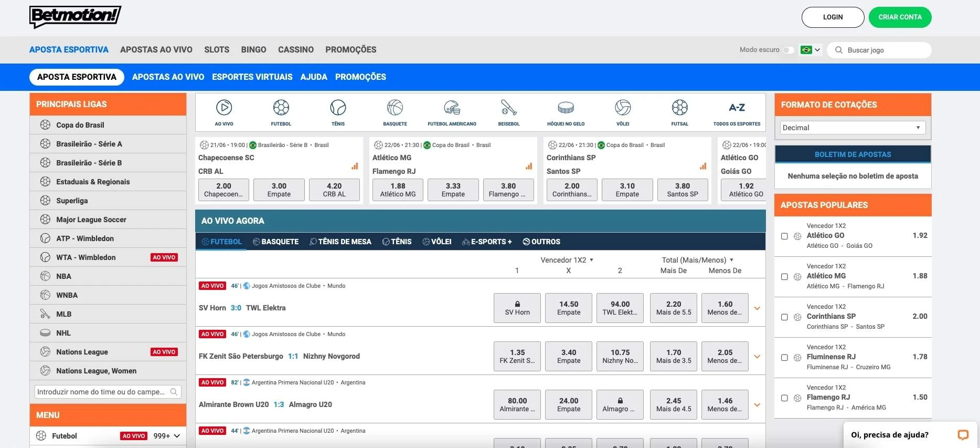Open the Ao Vivo play icon

[224, 108]
